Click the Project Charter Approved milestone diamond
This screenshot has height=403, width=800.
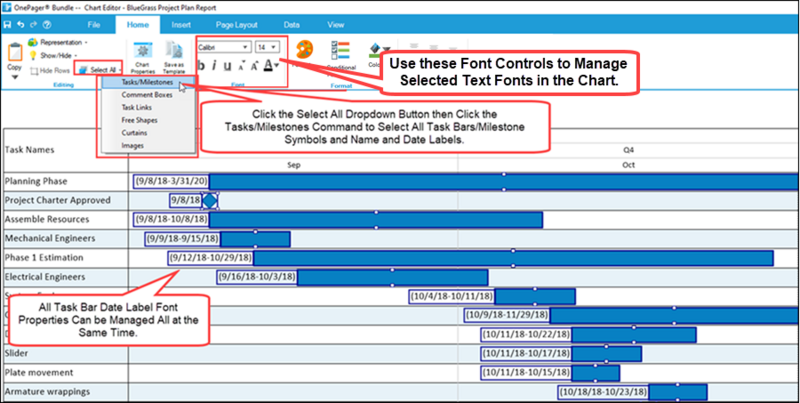(x=210, y=200)
